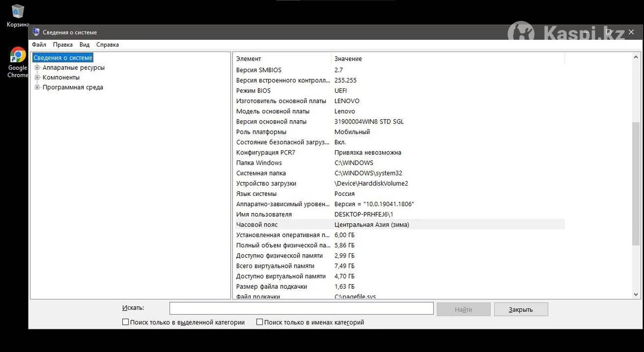The width and height of the screenshot is (644, 352).
Task: Open the Правка menu
Action: pyautogui.click(x=63, y=45)
